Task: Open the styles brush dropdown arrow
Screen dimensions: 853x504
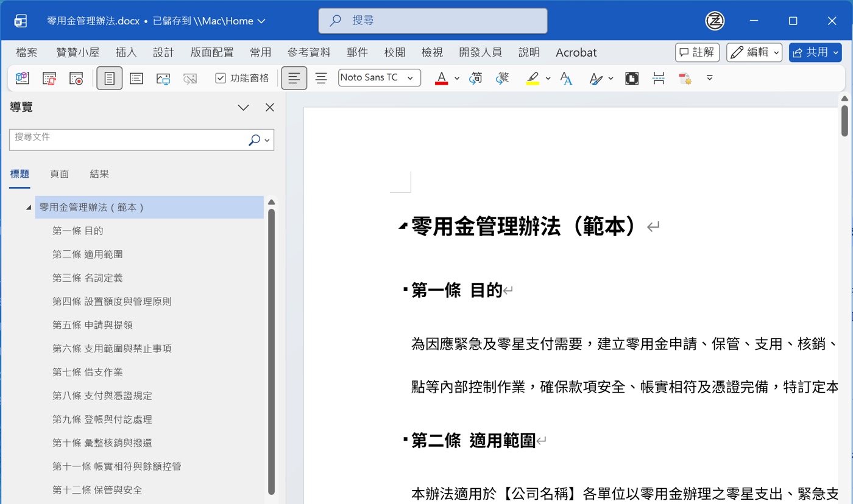Action: [611, 78]
